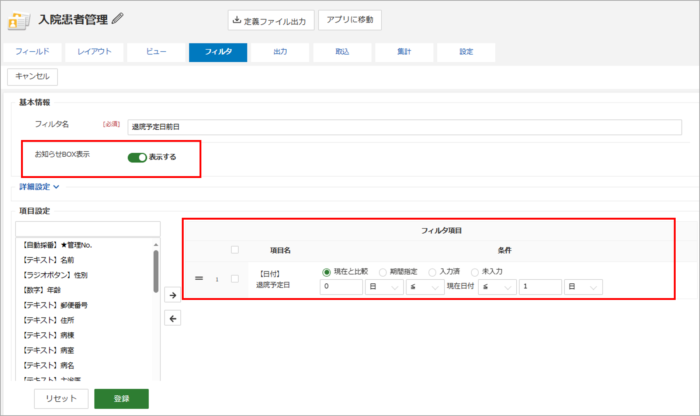Click the green 登録 button
This screenshot has height=416, width=700.
click(121, 399)
